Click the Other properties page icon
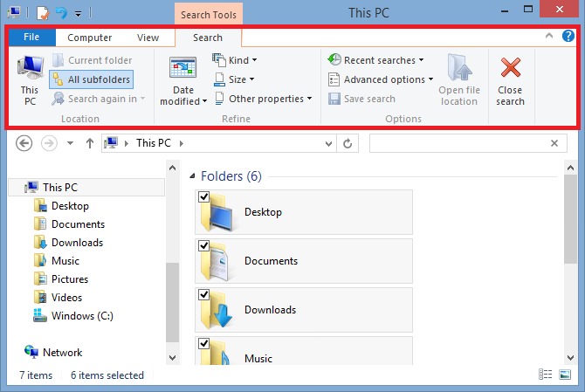This screenshot has width=585, height=392. pos(219,99)
